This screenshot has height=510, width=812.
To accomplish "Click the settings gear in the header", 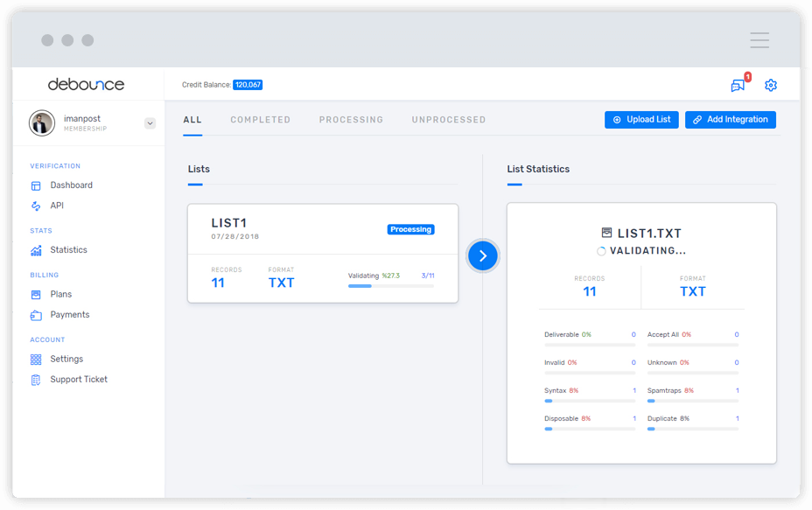I will 770,85.
